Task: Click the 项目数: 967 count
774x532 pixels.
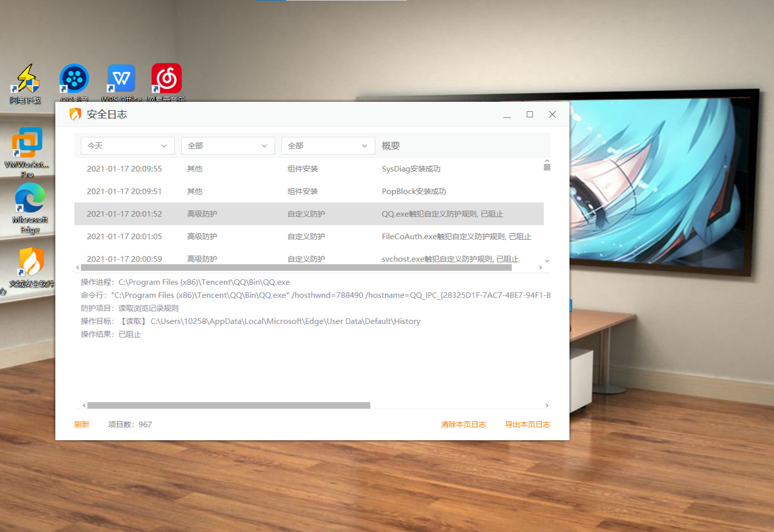Action: pyautogui.click(x=130, y=425)
